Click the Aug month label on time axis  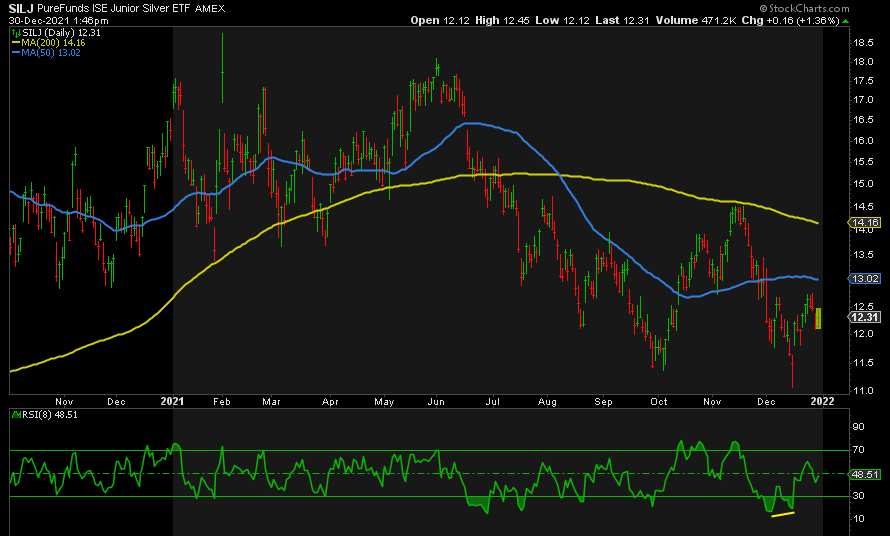click(547, 401)
